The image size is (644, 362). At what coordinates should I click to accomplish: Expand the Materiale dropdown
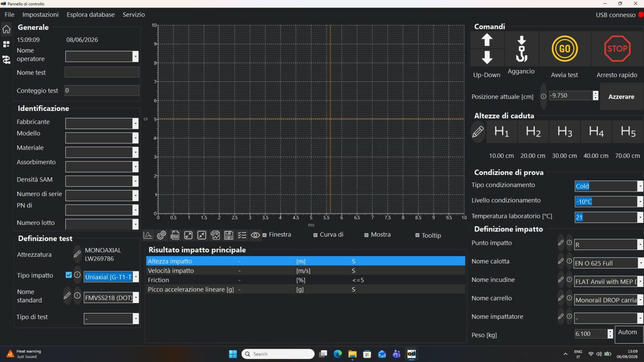pyautogui.click(x=135, y=153)
